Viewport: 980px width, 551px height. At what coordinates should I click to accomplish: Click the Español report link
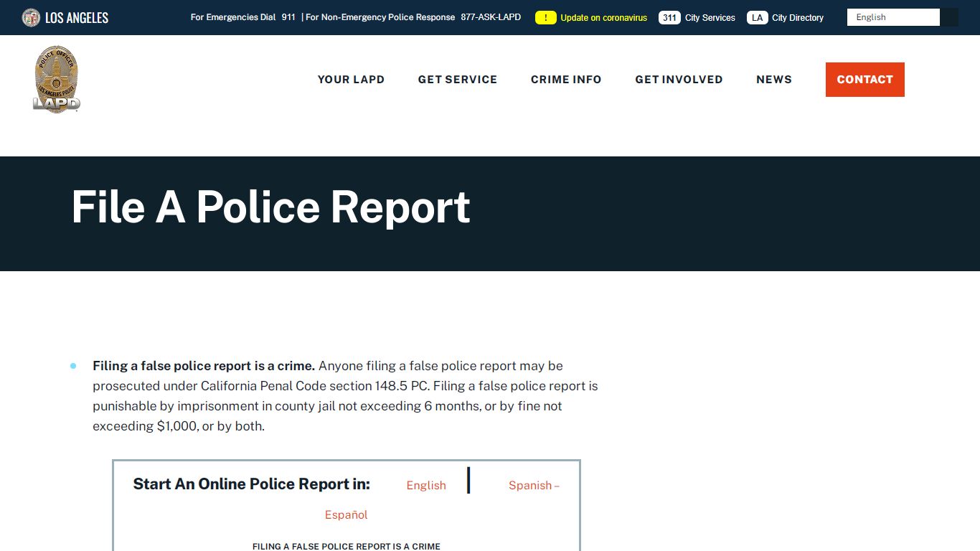347,514
